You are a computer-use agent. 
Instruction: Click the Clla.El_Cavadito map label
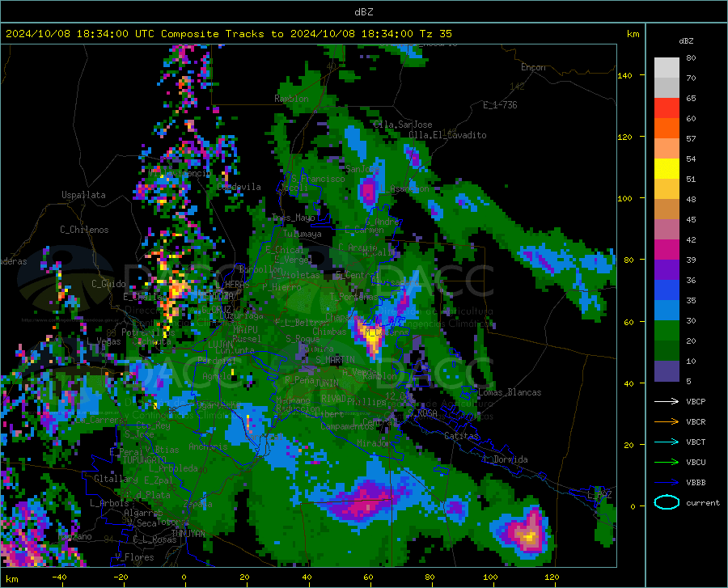pos(447,135)
